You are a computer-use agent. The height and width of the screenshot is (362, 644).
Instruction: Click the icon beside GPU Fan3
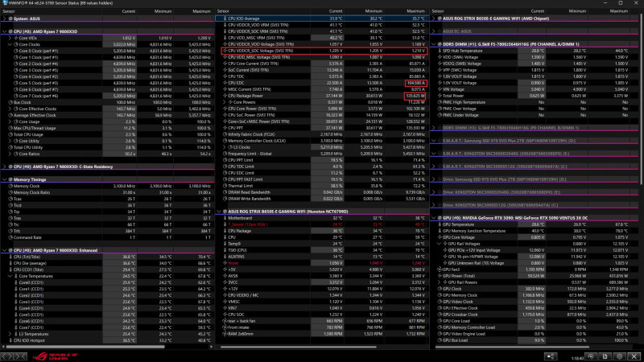440,269
